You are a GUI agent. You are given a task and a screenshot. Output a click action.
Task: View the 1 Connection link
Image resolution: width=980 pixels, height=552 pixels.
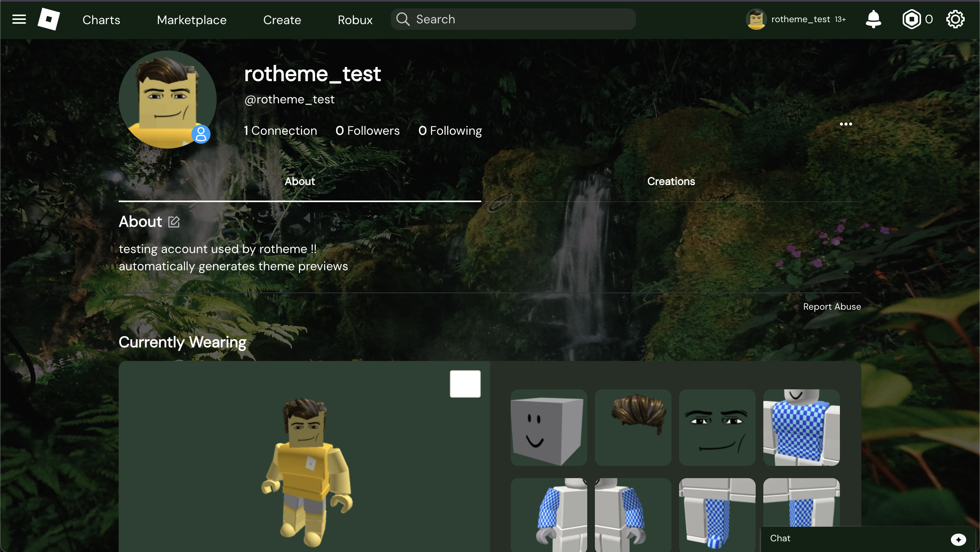[281, 131]
